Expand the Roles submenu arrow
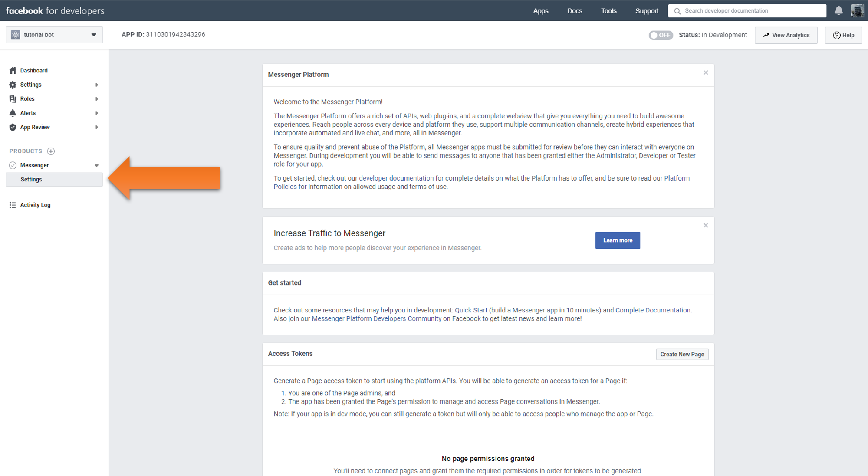Viewport: 868px width, 476px height. click(x=96, y=99)
